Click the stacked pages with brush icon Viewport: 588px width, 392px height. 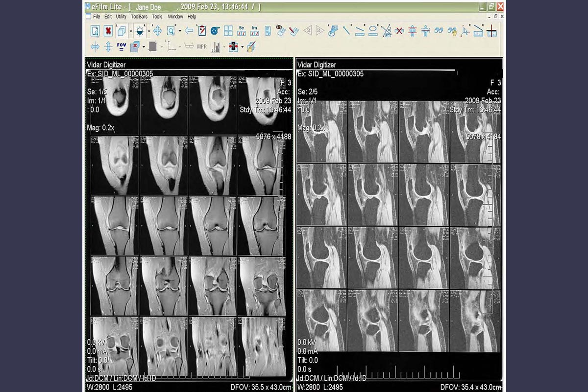tap(251, 46)
